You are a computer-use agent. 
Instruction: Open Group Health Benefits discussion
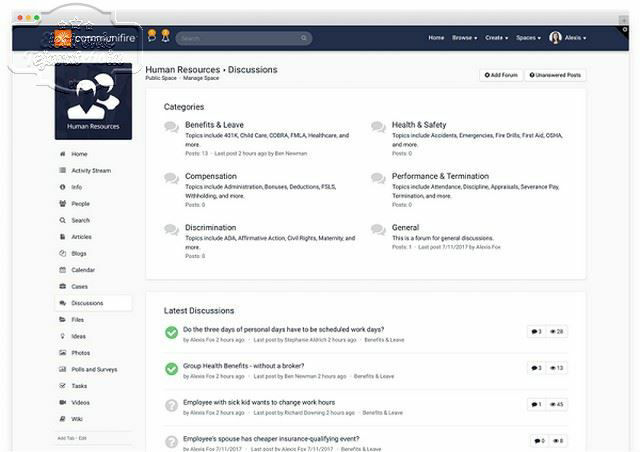coord(243,365)
